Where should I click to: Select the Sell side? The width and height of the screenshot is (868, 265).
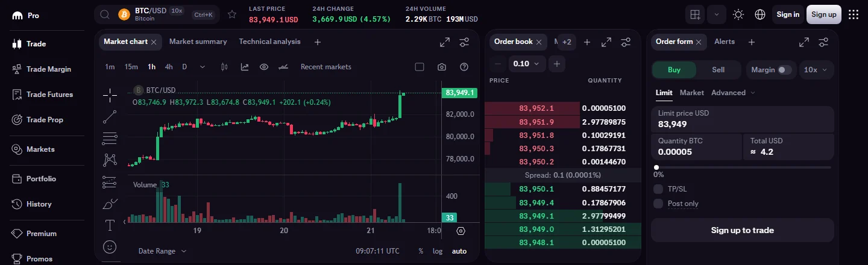click(x=719, y=70)
